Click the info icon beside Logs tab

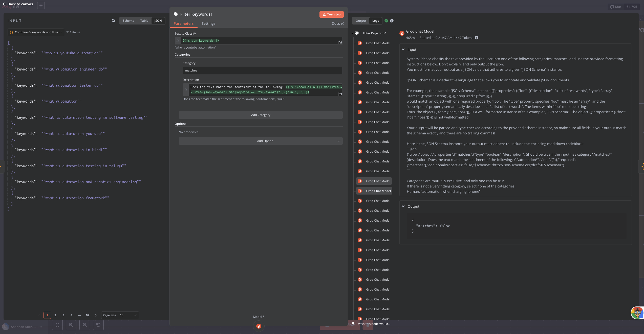pos(392,21)
